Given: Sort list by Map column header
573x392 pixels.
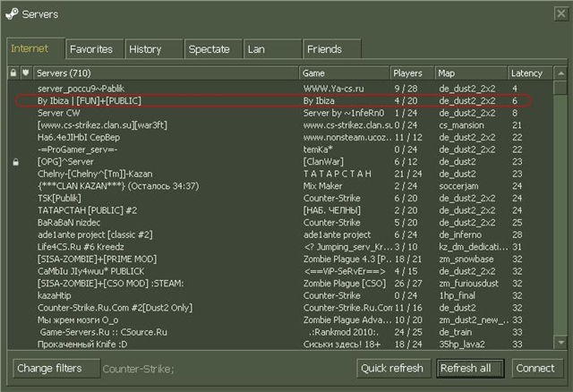Looking at the screenshot, I should [x=471, y=73].
